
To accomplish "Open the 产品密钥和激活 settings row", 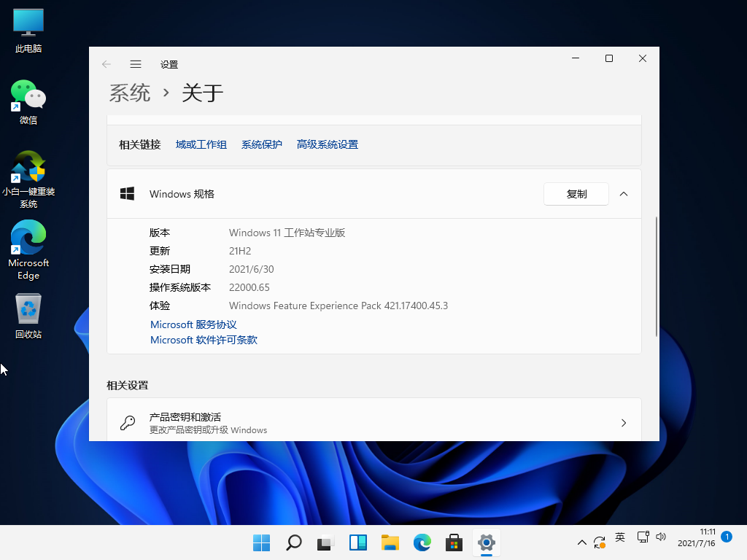I will [x=374, y=422].
